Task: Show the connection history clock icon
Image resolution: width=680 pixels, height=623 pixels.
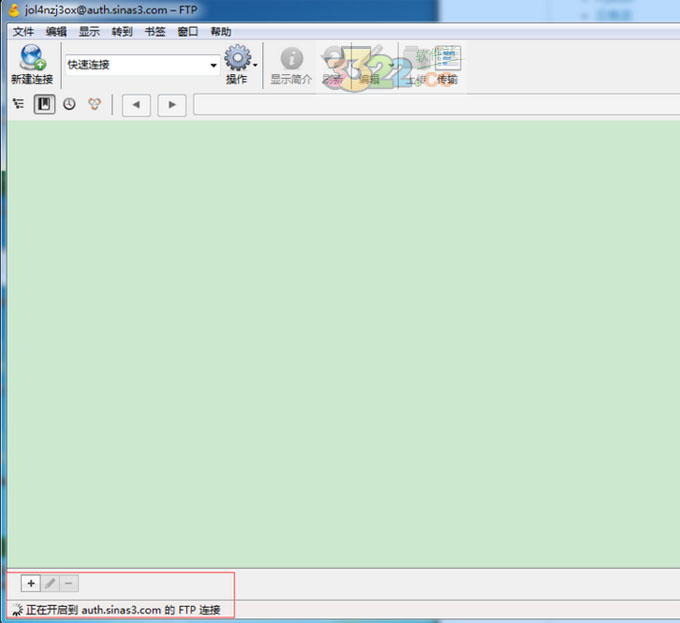Action: (69, 104)
